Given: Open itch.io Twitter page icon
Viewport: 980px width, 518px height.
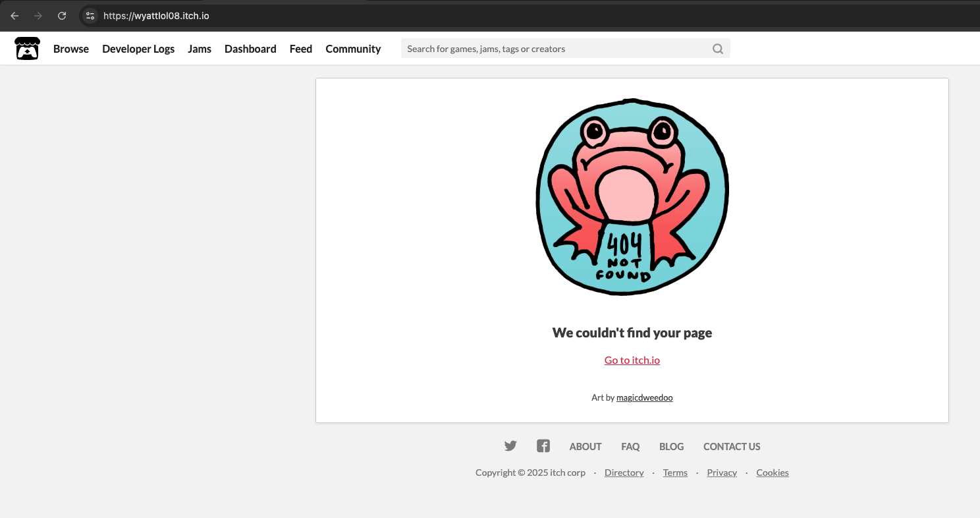Looking at the screenshot, I should coord(510,446).
